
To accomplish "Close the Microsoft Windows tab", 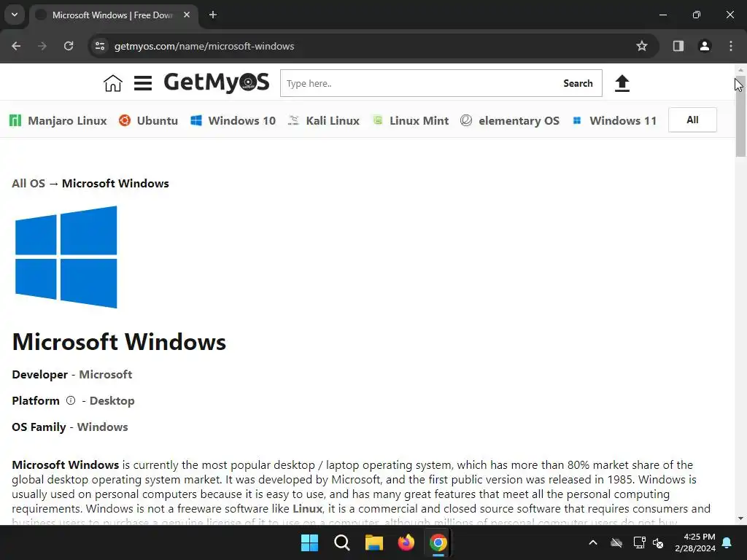I will point(187,15).
